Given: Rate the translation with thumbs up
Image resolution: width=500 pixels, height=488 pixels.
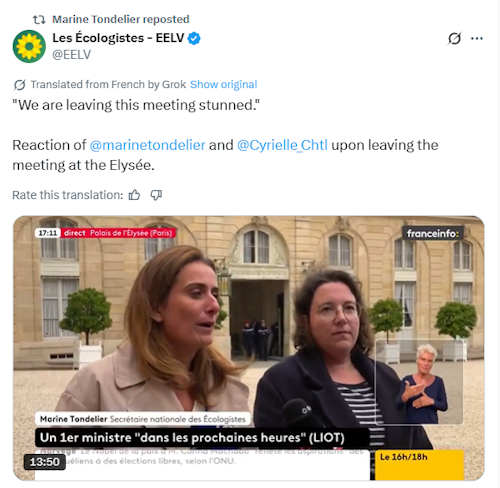Looking at the screenshot, I should (134, 195).
